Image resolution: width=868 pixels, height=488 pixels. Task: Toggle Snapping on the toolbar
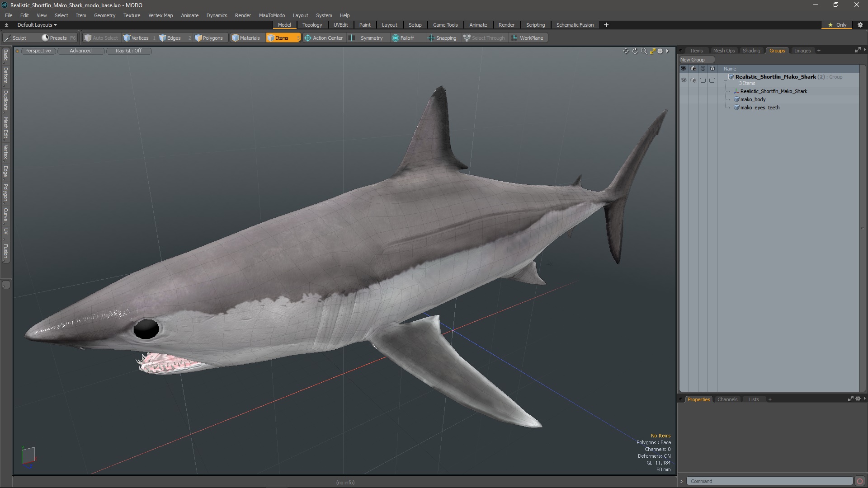pos(442,38)
